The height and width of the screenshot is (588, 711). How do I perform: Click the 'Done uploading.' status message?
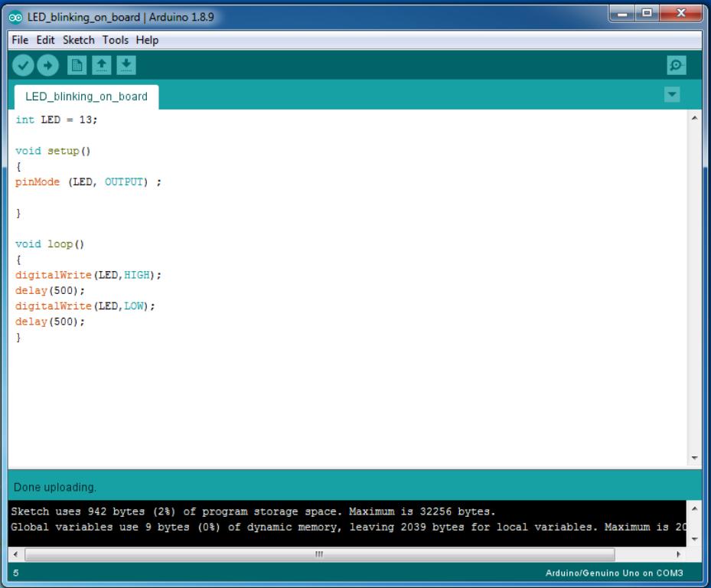click(55, 487)
